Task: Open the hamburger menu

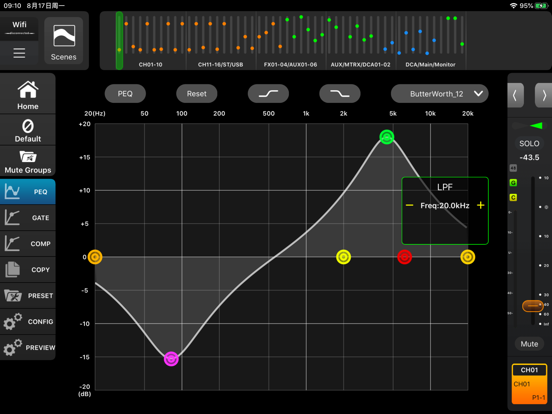Action: click(19, 53)
